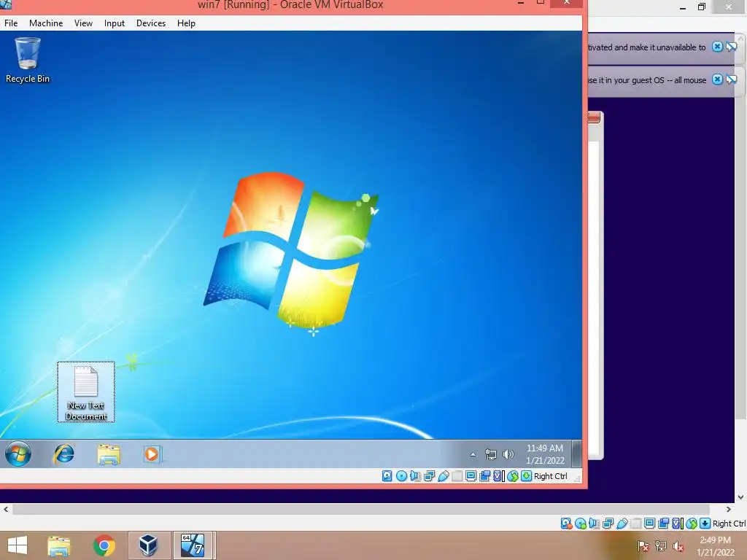
Task: Open the Devices menu
Action: coord(151,23)
